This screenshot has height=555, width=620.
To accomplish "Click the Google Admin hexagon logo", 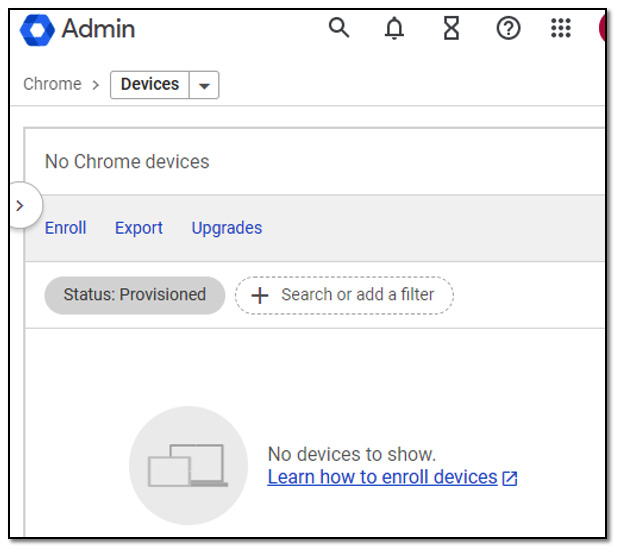I will (x=37, y=30).
